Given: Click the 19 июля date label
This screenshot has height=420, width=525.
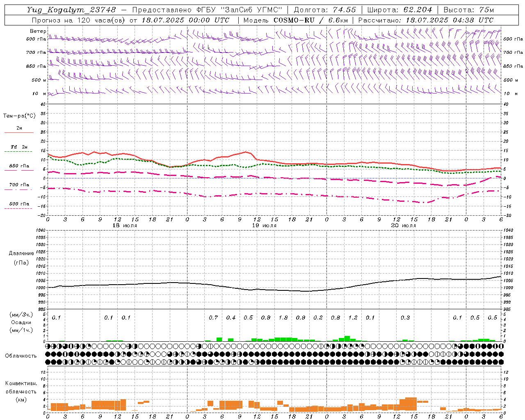Looking at the screenshot, I should tap(264, 226).
